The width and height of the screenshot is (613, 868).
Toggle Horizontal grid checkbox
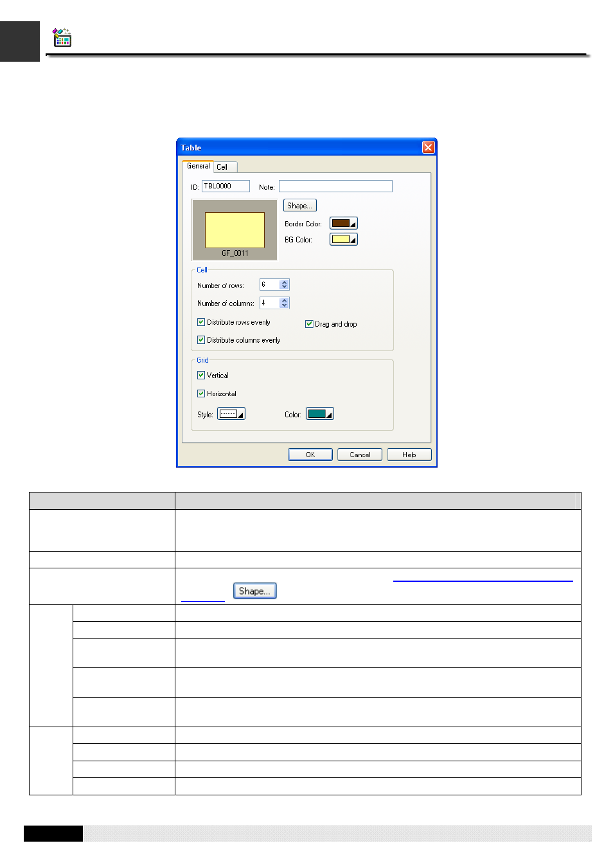(x=201, y=393)
